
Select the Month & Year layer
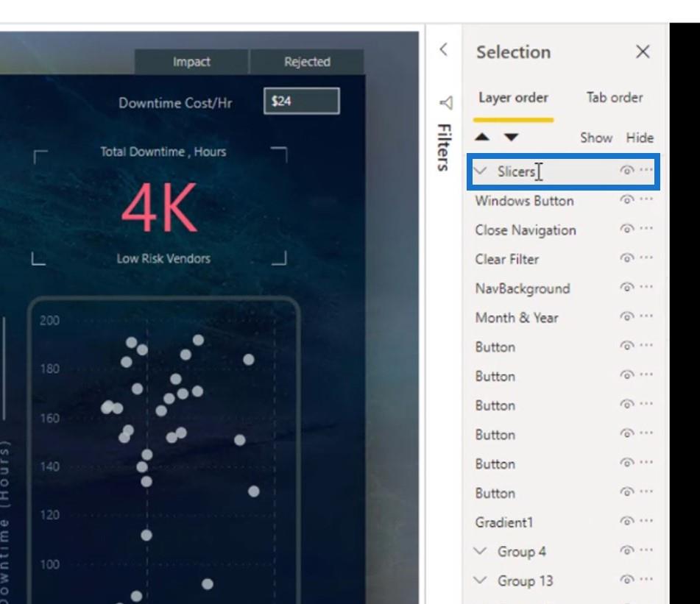click(517, 318)
